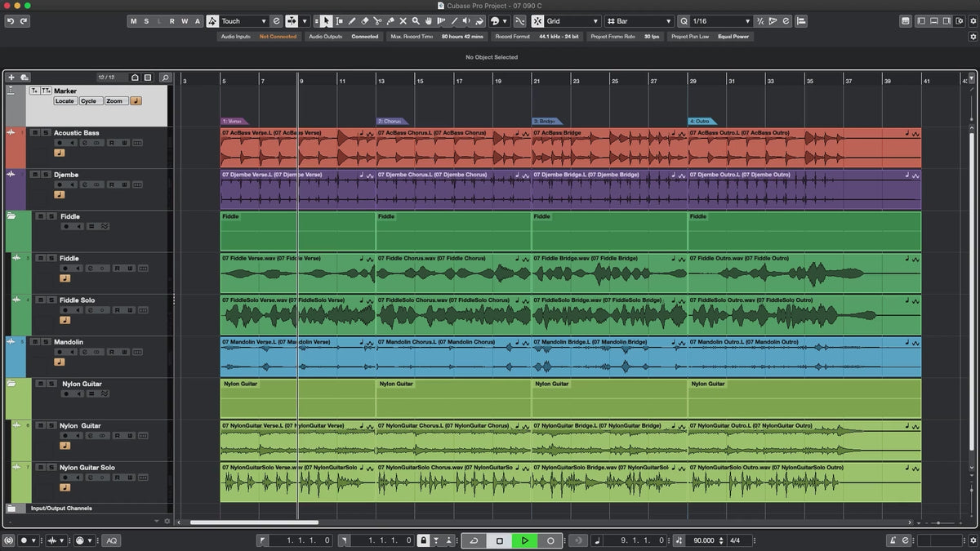Select the Scissors split tool
Screen dimensions: 980x551
coord(377,21)
